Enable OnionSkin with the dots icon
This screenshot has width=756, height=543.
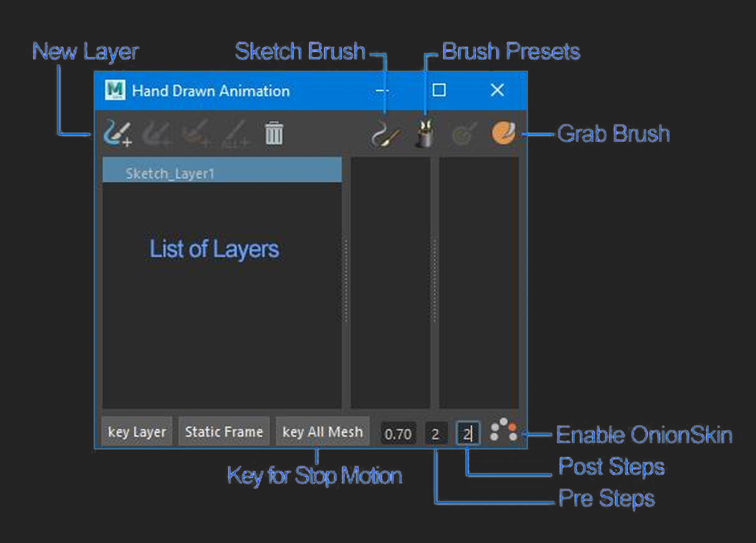[x=503, y=430]
